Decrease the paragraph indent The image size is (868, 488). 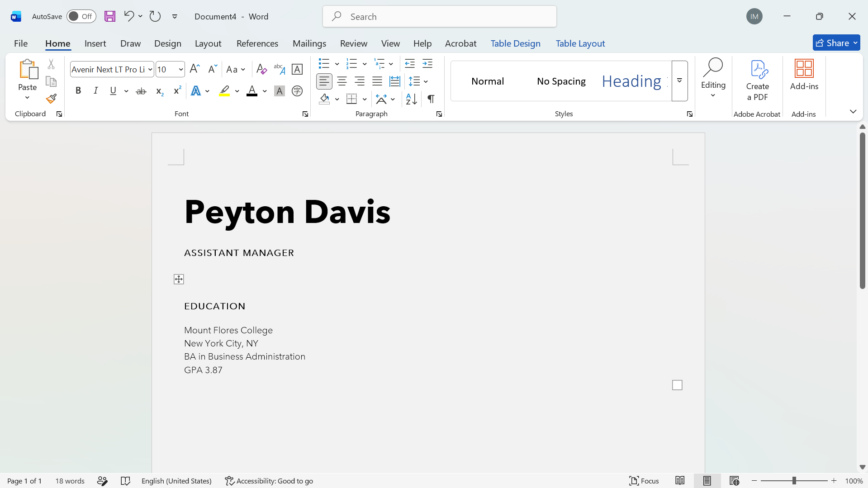coord(410,63)
